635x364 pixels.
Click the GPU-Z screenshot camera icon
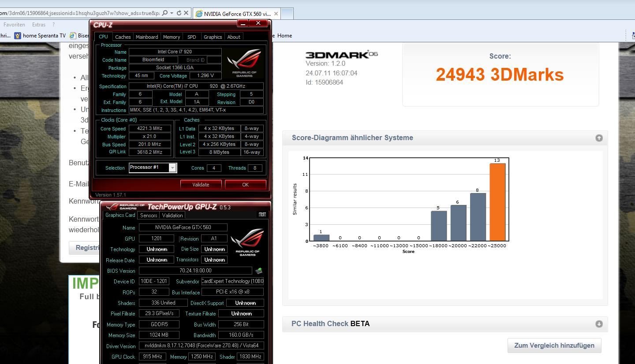[x=262, y=214]
